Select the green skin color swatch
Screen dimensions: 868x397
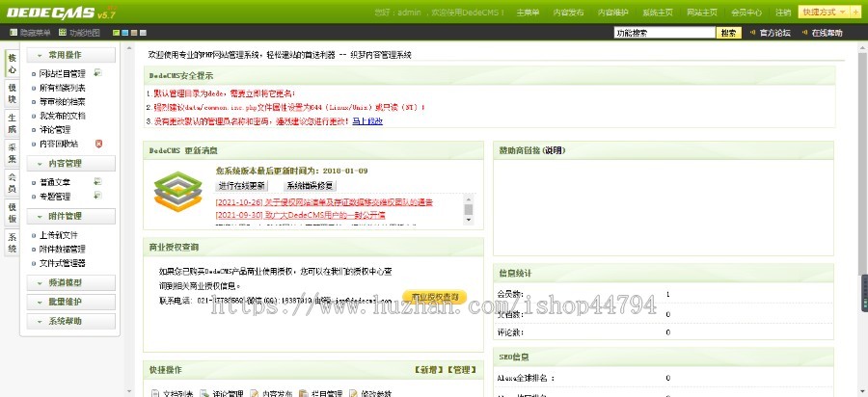pos(116,33)
